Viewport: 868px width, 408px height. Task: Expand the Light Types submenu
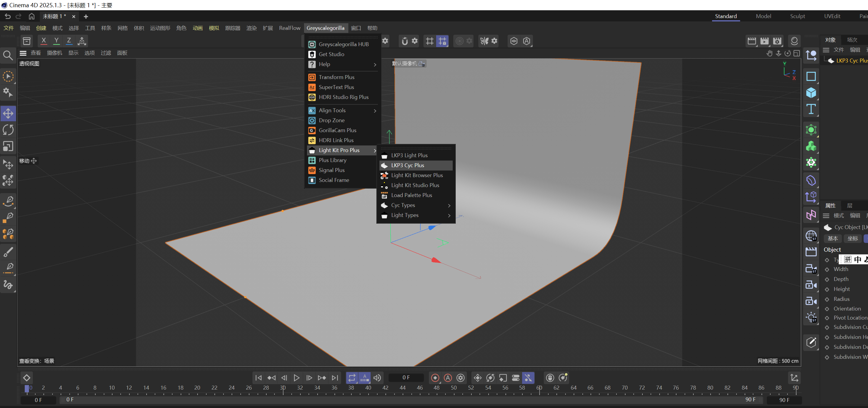tap(416, 215)
